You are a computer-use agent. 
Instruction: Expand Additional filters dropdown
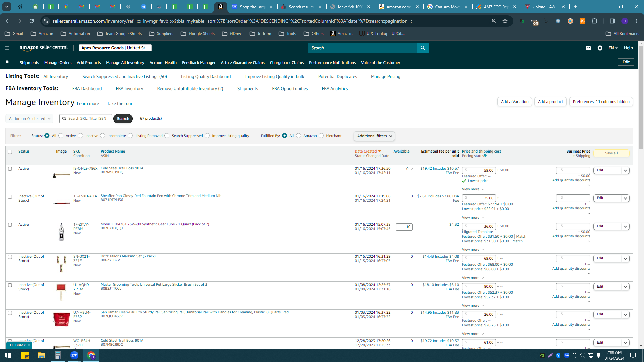pyautogui.click(x=374, y=136)
